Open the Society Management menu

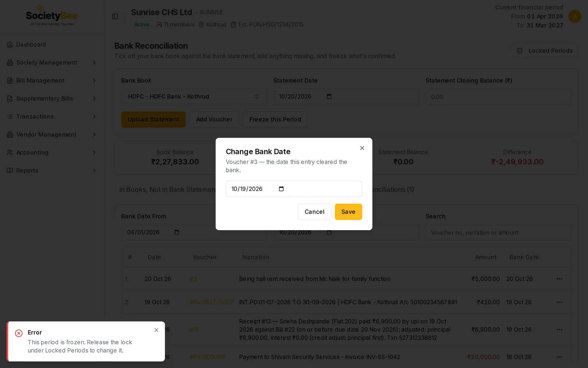pyautogui.click(x=51, y=63)
